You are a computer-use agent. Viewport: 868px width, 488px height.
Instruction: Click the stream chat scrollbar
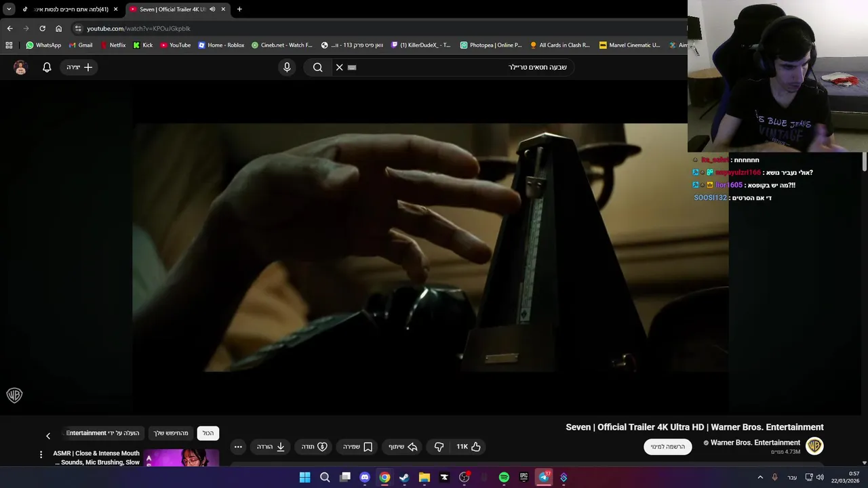tap(864, 163)
